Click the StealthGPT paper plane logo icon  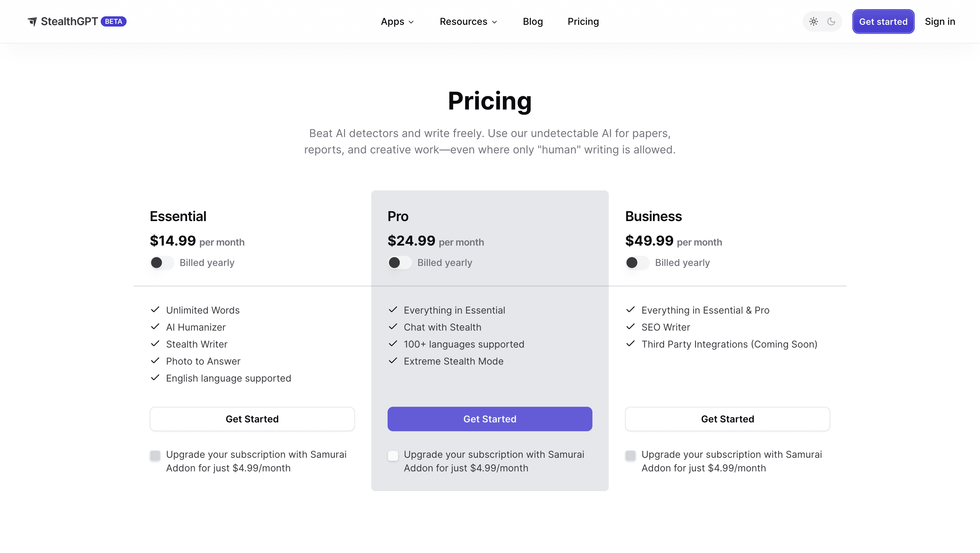coord(32,22)
